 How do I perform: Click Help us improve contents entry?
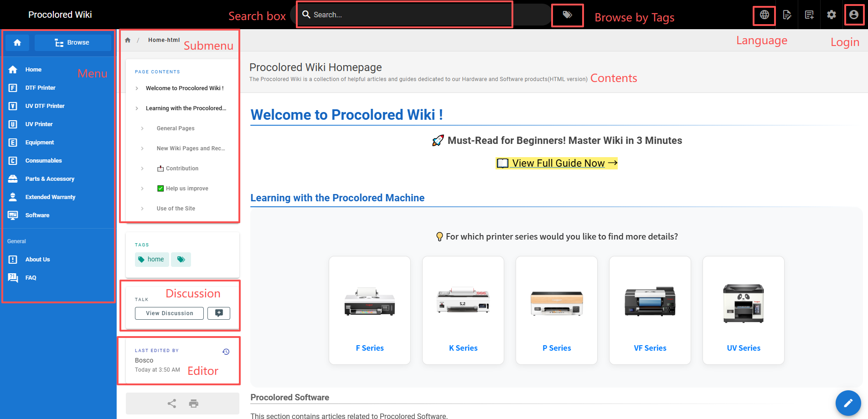click(182, 189)
